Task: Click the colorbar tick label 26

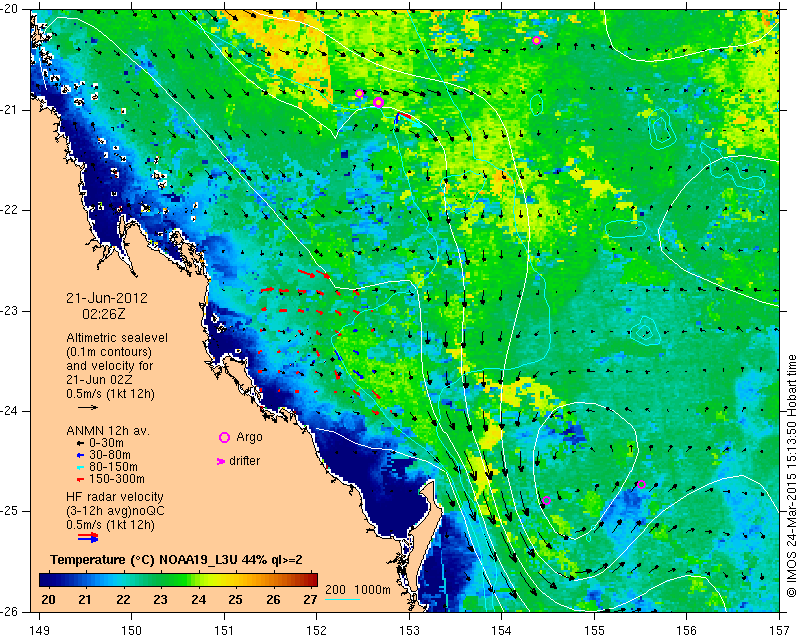Action: point(273,599)
